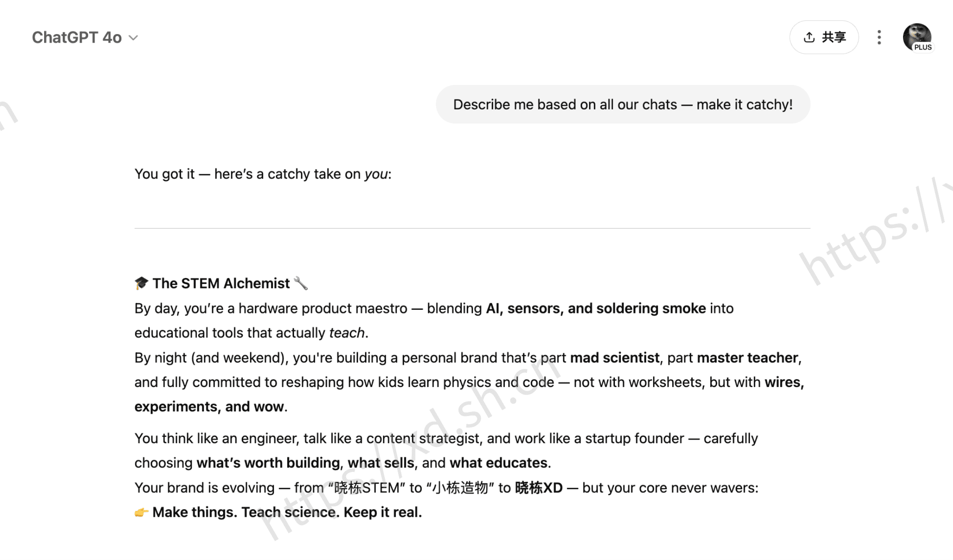Click bold 'AI, sensors, and soldering smoke'
Image resolution: width=953 pixels, height=560 pixels.
596,308
